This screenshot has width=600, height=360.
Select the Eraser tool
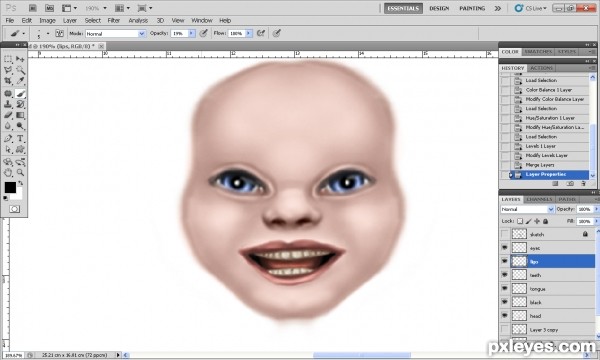pyautogui.click(x=8, y=115)
